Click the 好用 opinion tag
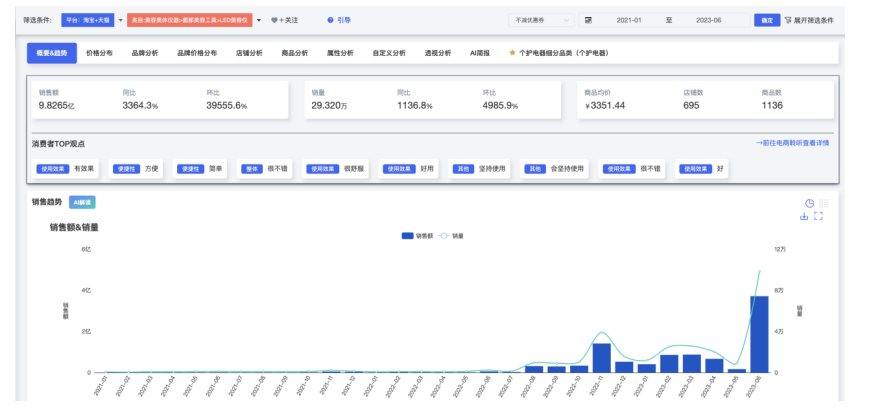 409,169
